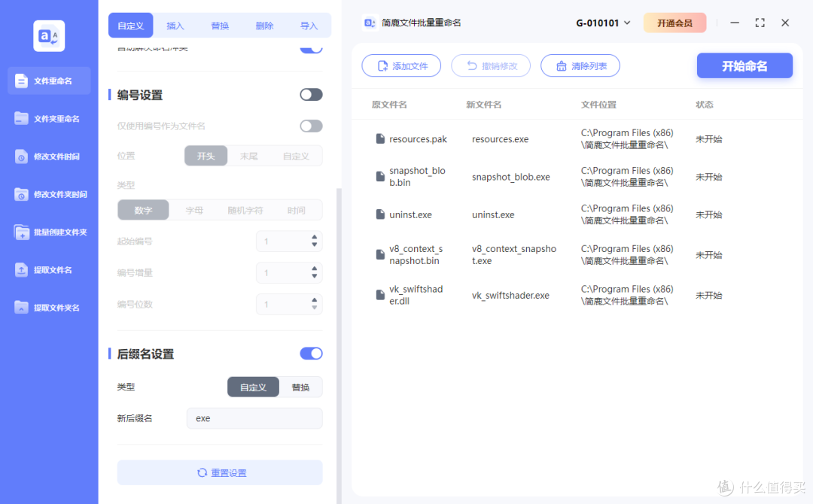
Task: Switch to the 导入 tab
Action: (x=309, y=26)
